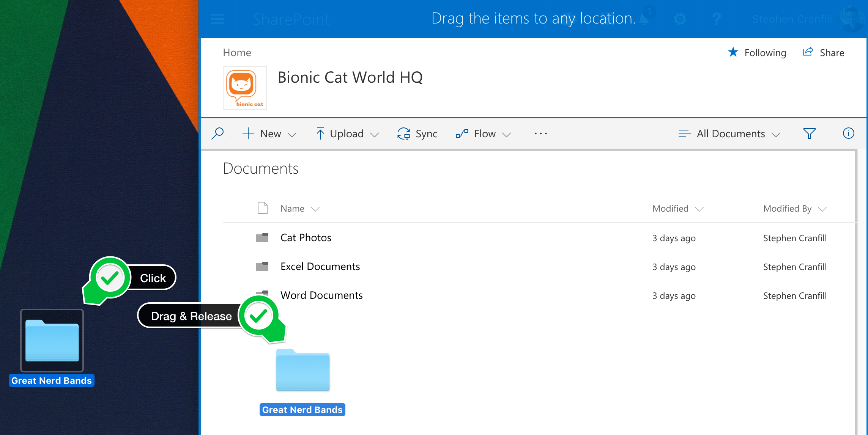Click the search magnifier icon
Screen dimensions: 868x435
[217, 133]
